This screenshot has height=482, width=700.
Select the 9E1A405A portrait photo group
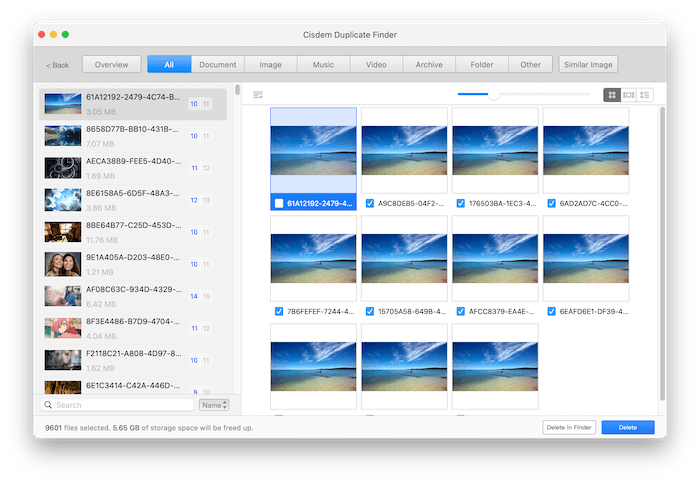(x=62, y=264)
